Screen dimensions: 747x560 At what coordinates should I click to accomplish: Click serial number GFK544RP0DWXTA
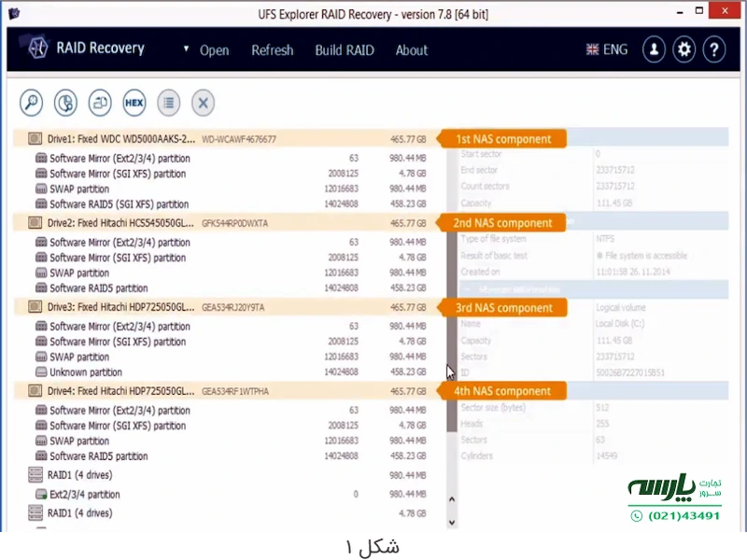tap(235, 223)
